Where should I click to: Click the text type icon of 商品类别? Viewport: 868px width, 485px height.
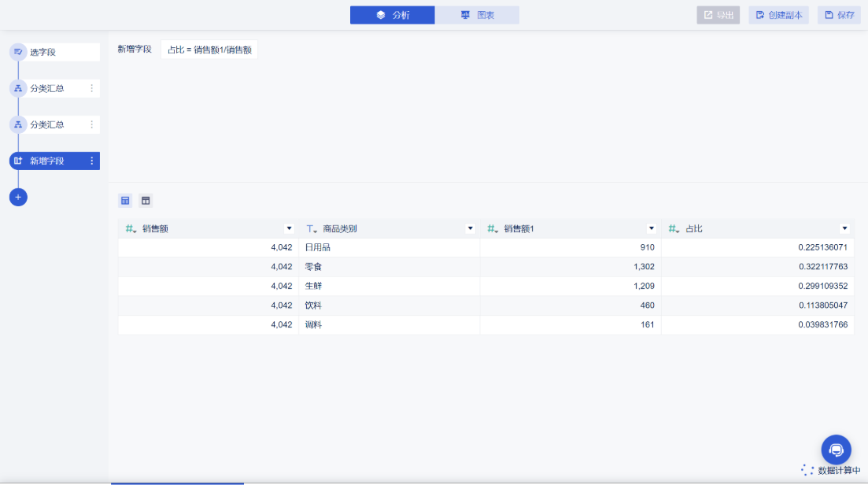(x=312, y=228)
